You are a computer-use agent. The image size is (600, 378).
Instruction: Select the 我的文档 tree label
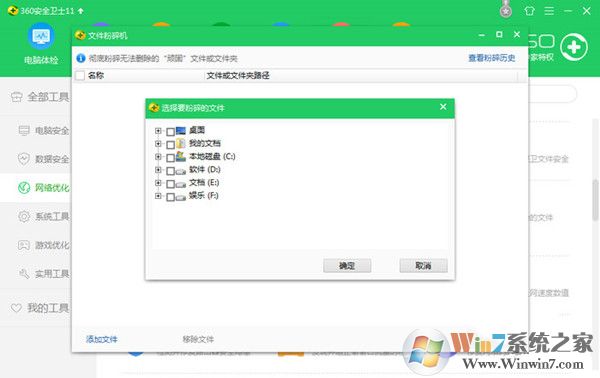point(205,143)
